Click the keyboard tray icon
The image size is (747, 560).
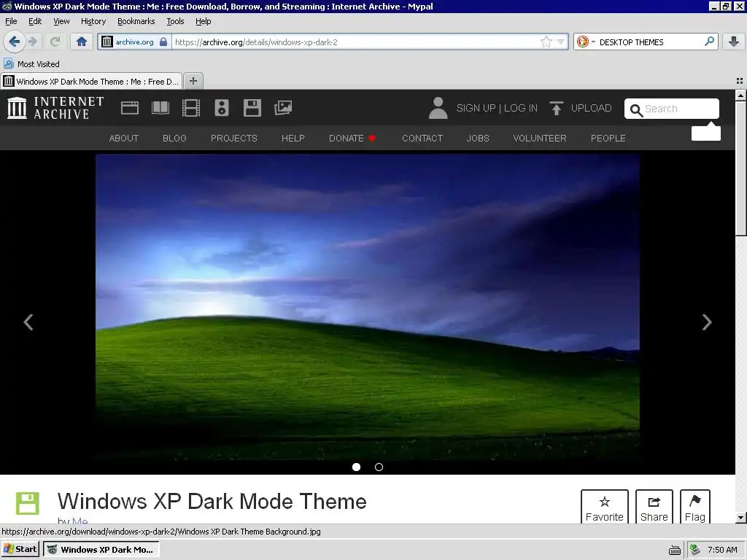click(675, 550)
